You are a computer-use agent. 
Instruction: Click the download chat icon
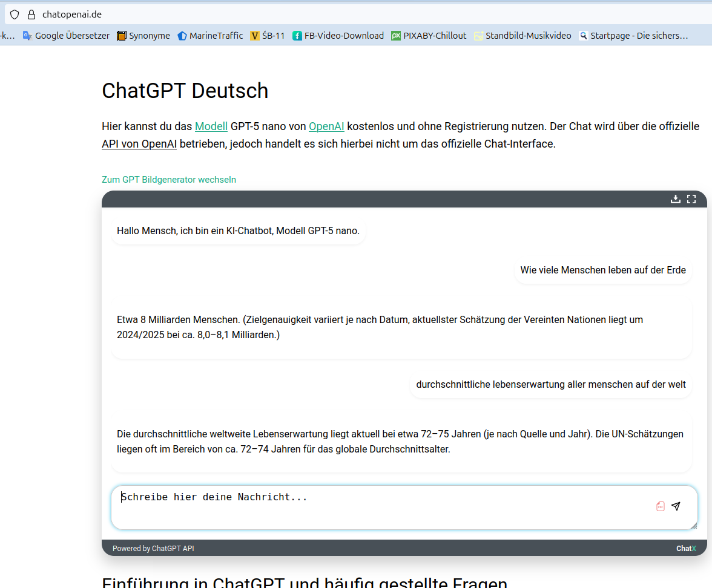(676, 199)
